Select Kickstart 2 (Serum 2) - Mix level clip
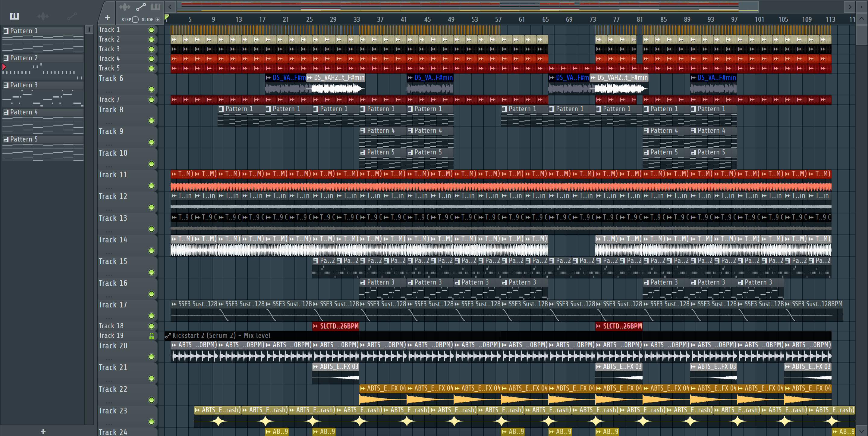The width and height of the screenshot is (868, 436). point(498,335)
